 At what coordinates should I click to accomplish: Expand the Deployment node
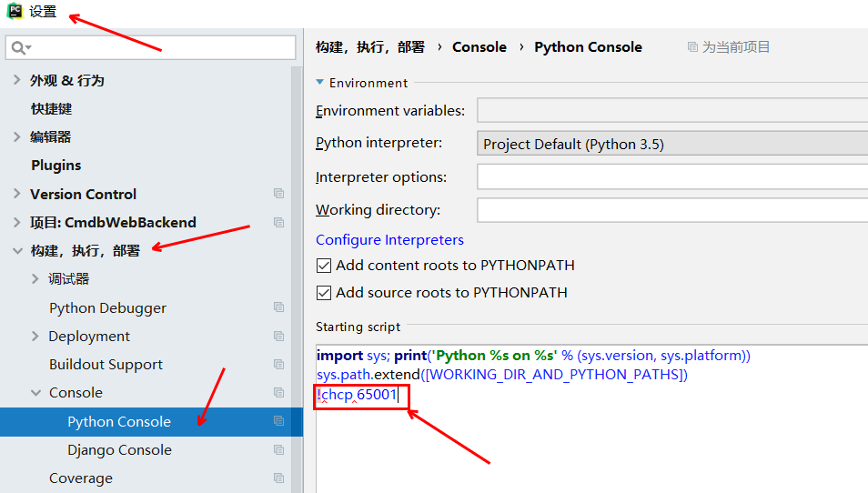click(x=35, y=336)
